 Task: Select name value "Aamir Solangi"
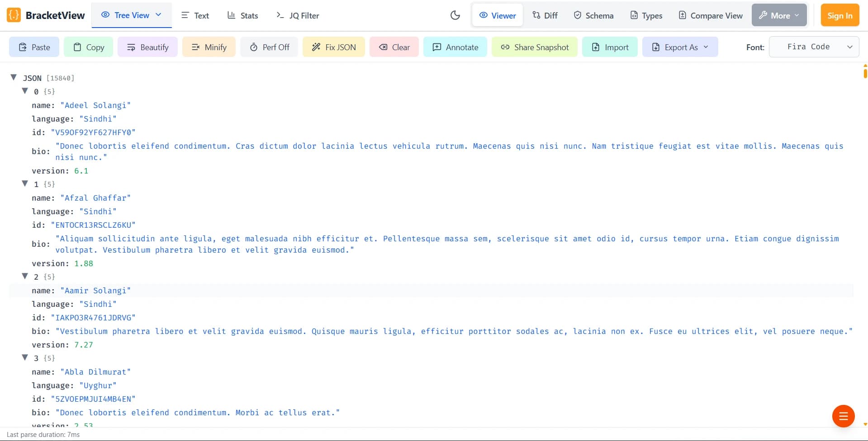95,291
